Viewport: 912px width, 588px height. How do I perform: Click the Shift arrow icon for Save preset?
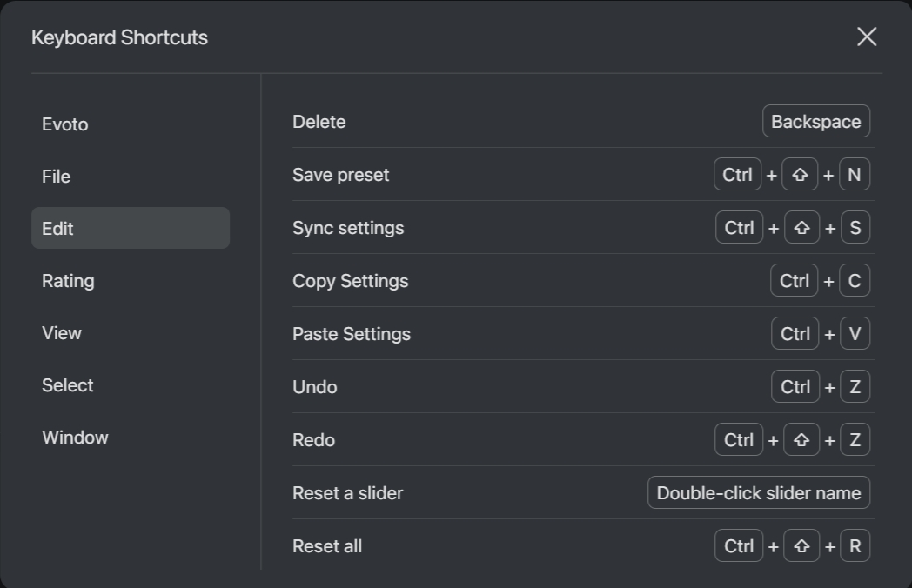(800, 175)
